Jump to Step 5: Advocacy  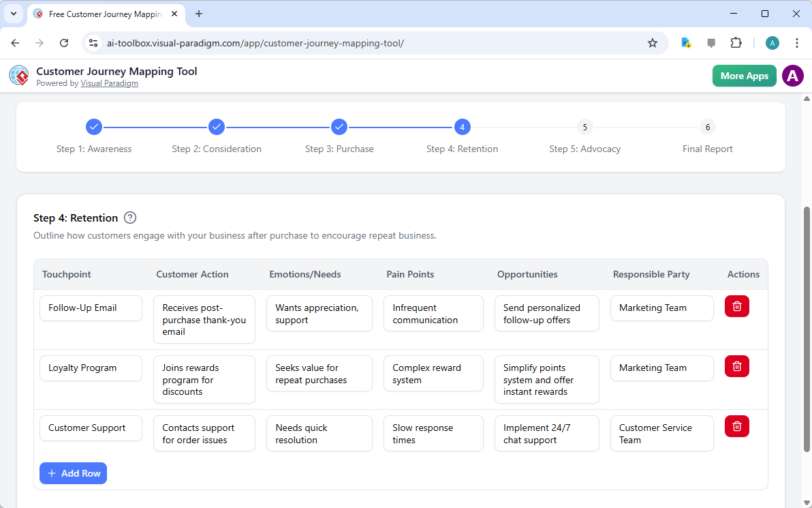pos(584,127)
